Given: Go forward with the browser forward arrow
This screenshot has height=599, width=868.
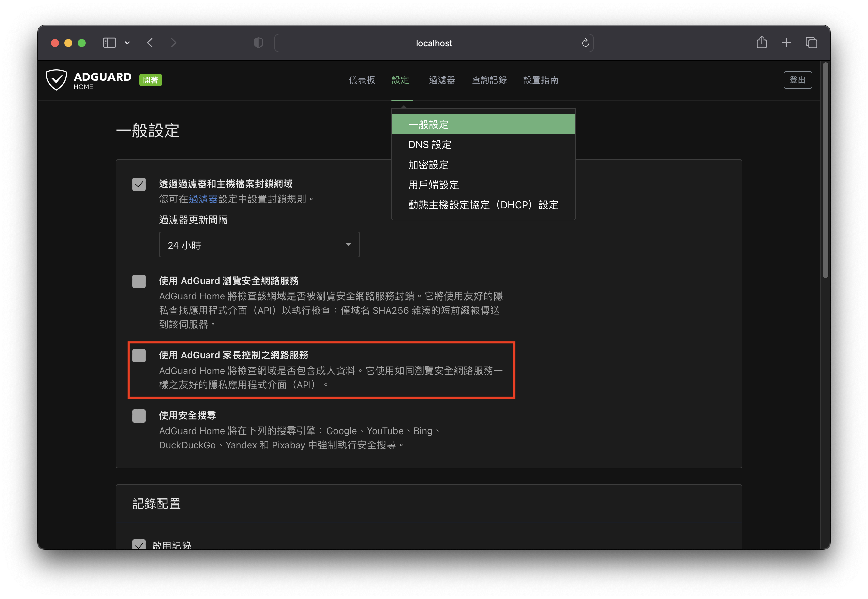Looking at the screenshot, I should [173, 43].
